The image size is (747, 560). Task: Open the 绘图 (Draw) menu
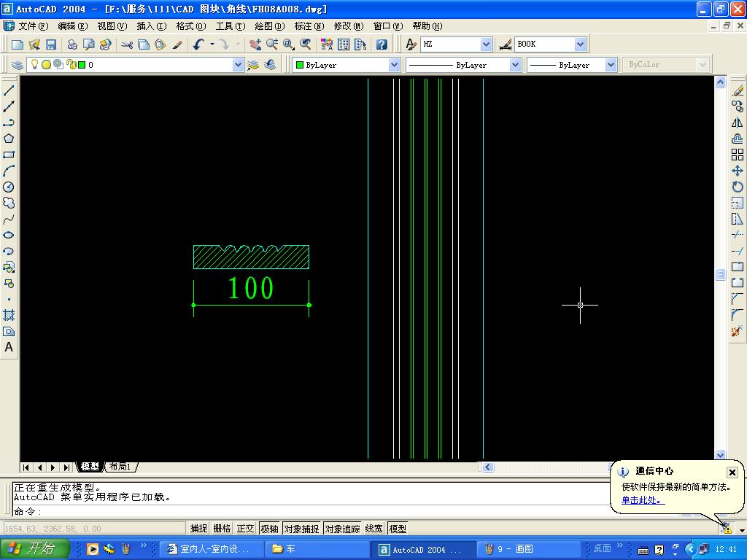(269, 26)
